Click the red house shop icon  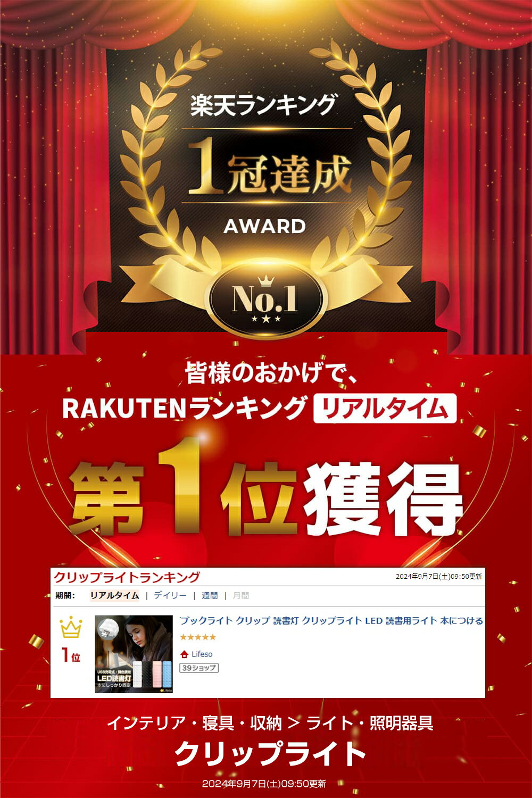184,654
